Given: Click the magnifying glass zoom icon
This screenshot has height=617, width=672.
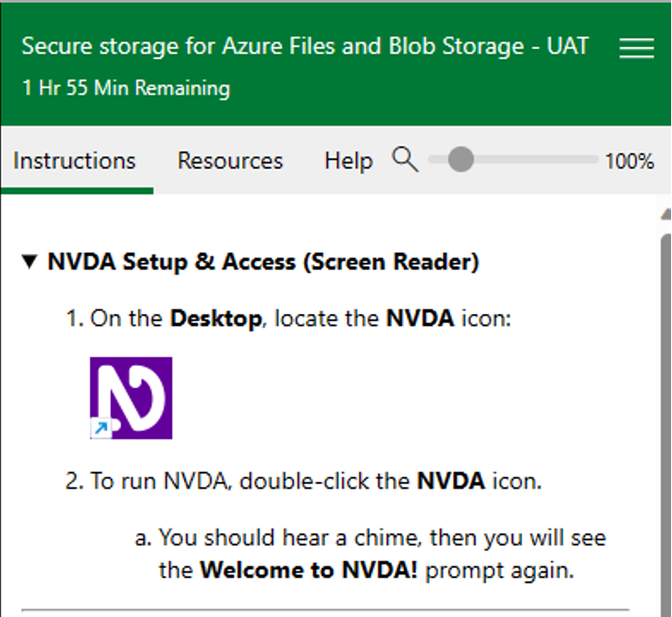Looking at the screenshot, I should [x=405, y=159].
